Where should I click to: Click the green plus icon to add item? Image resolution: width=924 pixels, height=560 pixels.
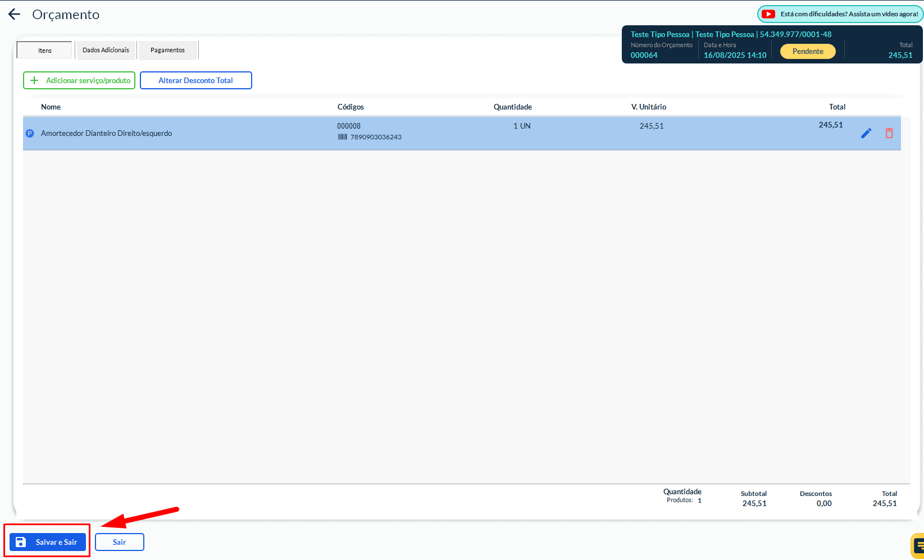pos(34,80)
